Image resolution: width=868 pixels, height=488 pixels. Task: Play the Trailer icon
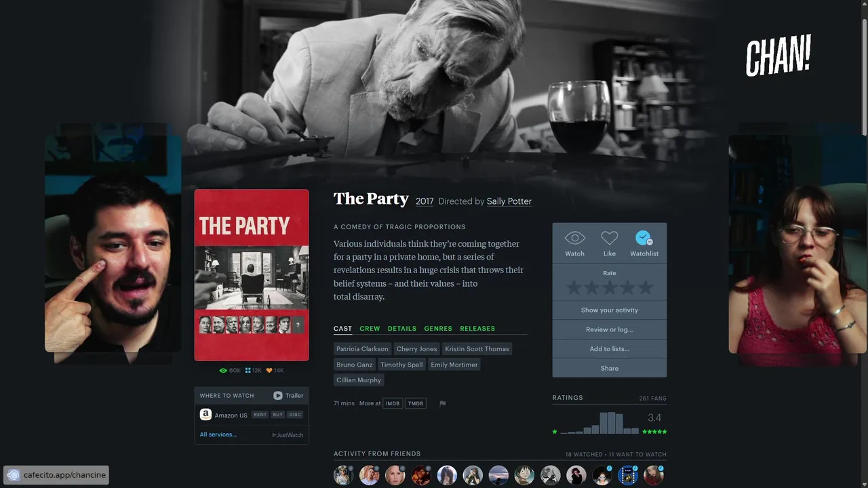(278, 396)
